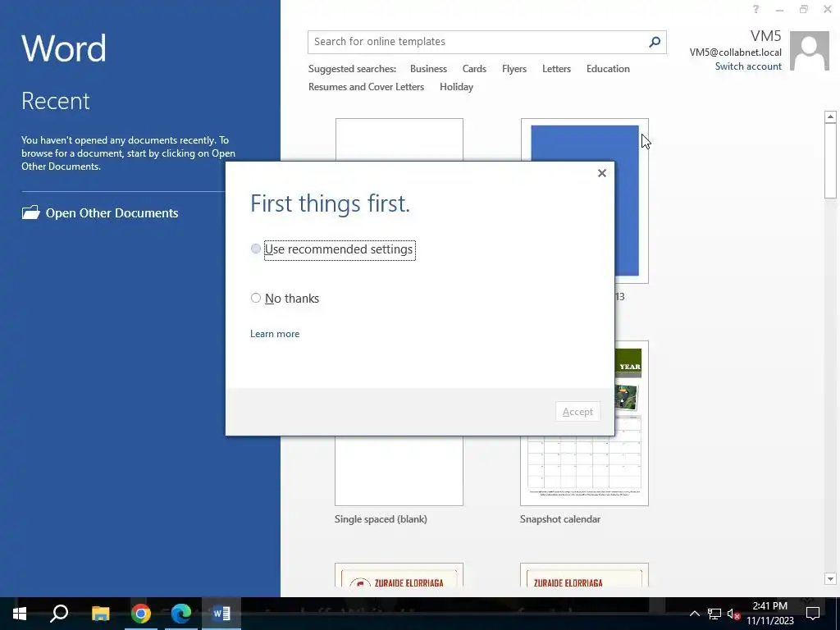Launch Microsoft Edge from taskbar
The height and width of the screenshot is (630, 840).
pyautogui.click(x=181, y=614)
